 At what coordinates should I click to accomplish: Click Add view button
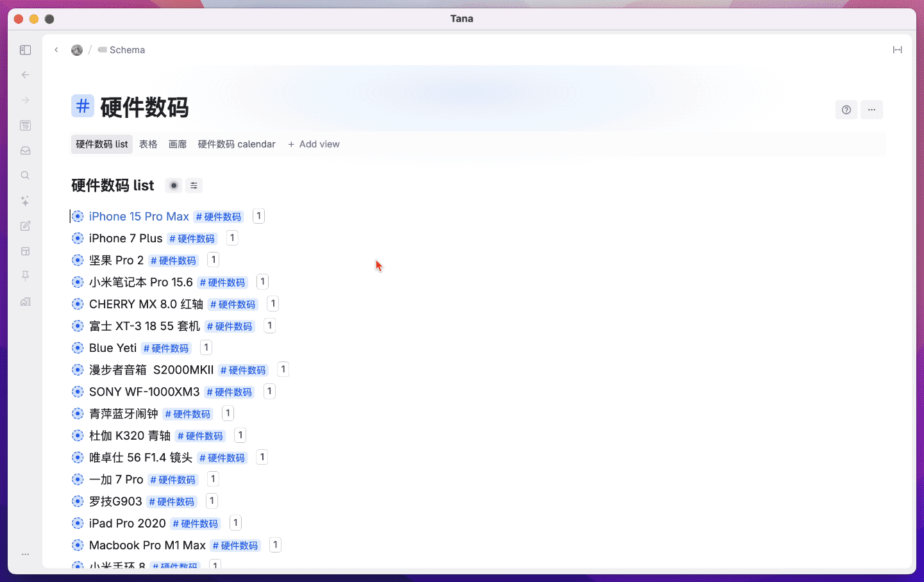314,144
